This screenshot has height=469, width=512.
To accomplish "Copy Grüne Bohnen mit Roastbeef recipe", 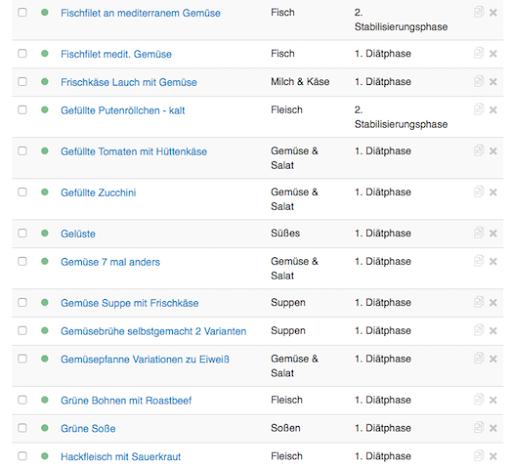I will tap(479, 399).
